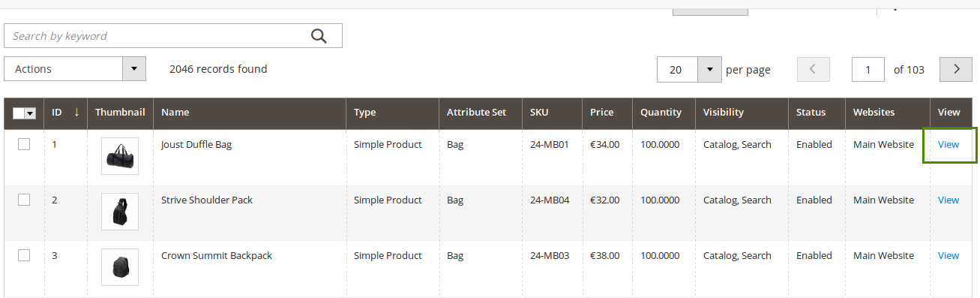Sort by the Attribute Set column header
Viewport: 980px width, 298px height.
point(481,113)
